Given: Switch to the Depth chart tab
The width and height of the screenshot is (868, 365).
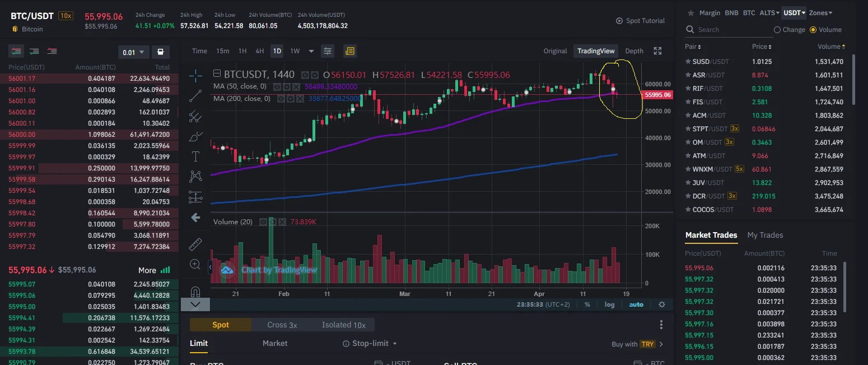Looking at the screenshot, I should [x=634, y=51].
